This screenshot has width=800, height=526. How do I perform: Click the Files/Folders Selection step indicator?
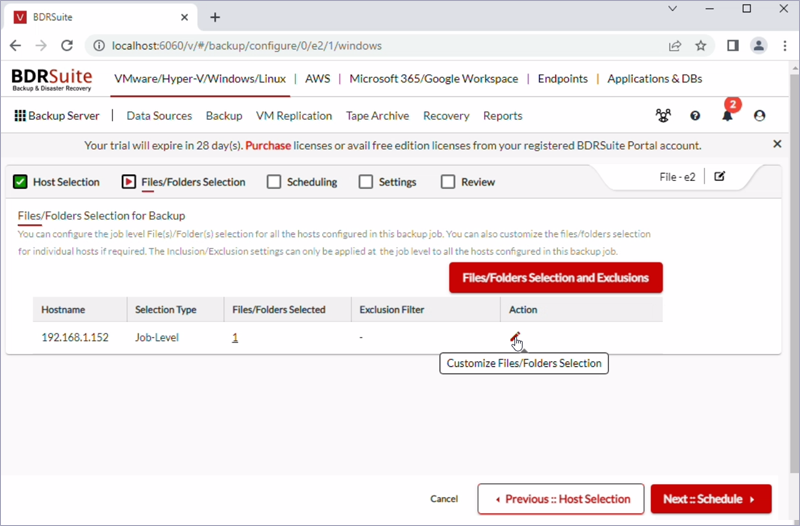[129, 182]
